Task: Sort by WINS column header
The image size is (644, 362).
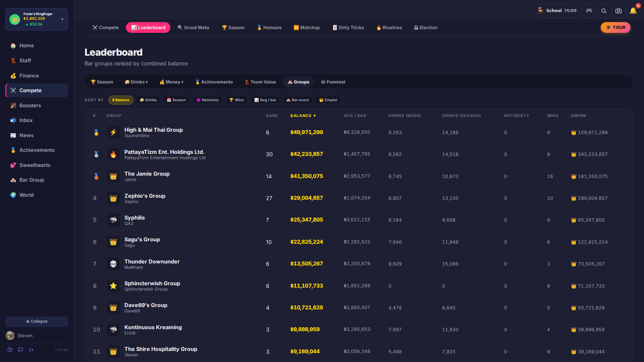Action: (x=552, y=116)
